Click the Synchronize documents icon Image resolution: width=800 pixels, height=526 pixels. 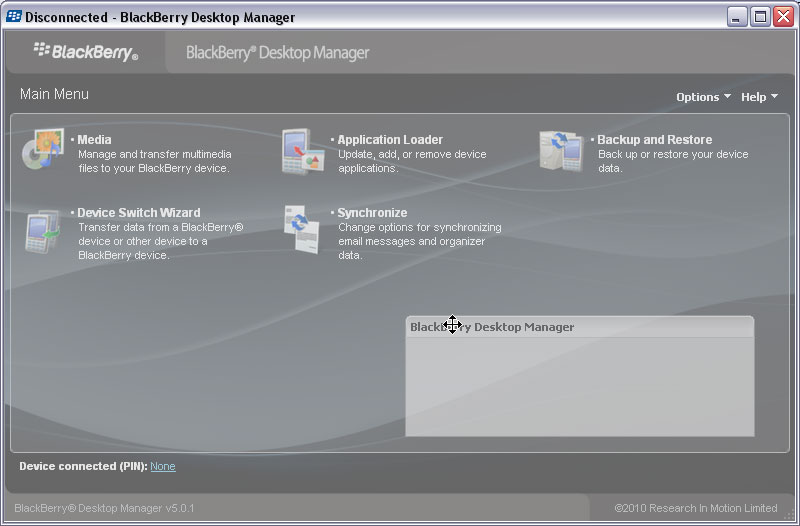click(302, 229)
